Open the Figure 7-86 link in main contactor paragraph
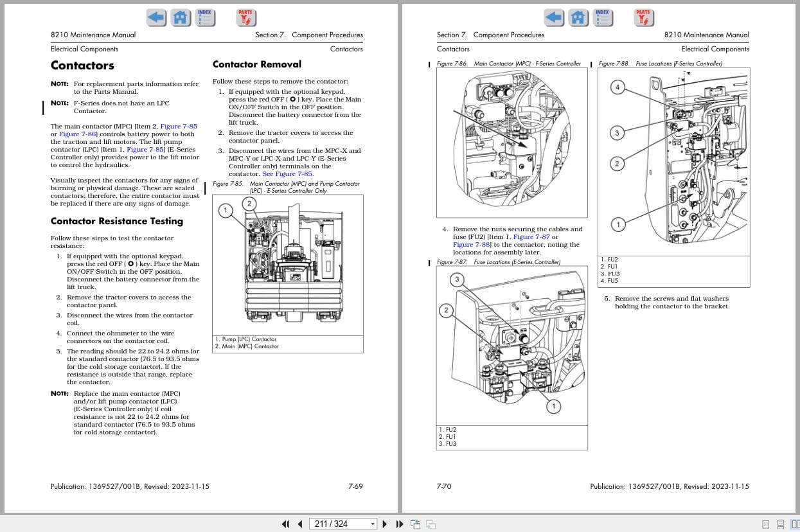Screen dimensions: 800x532 pos(78,134)
